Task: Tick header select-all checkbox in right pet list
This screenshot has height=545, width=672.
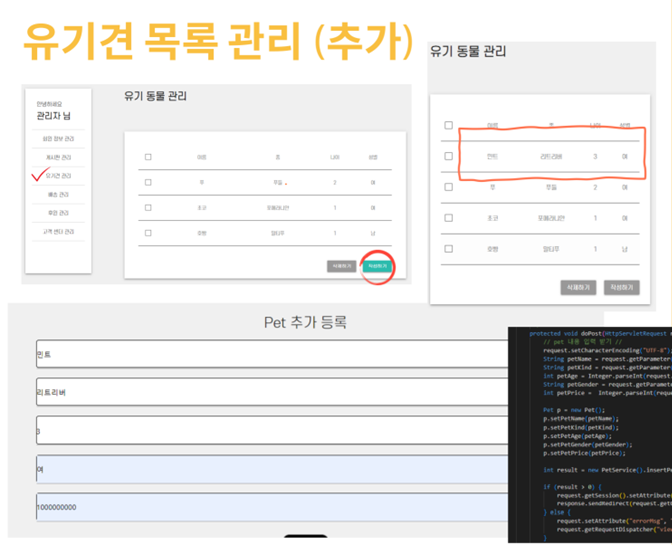Action: tap(448, 125)
